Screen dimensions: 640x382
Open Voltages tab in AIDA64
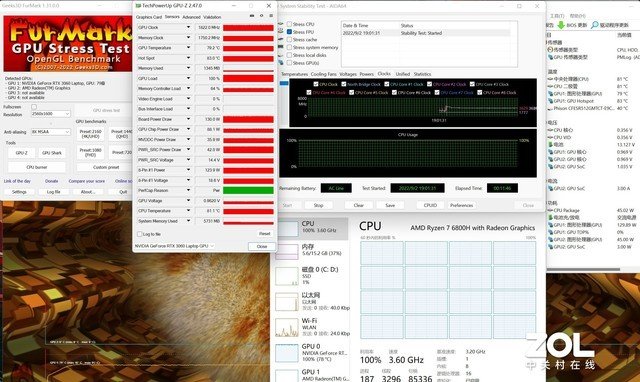click(x=348, y=74)
